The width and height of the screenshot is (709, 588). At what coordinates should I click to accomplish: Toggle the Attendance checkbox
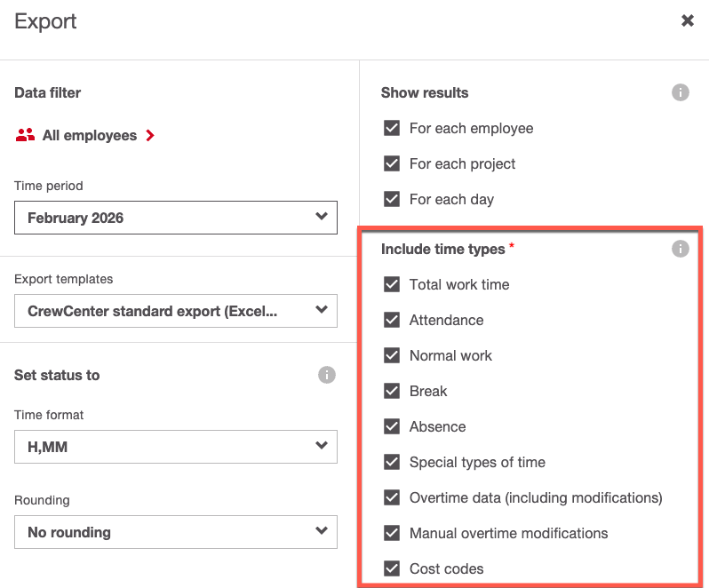click(392, 320)
